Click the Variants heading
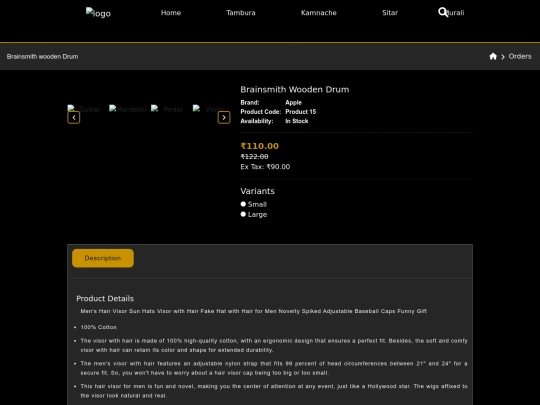The width and height of the screenshot is (540, 405). pyautogui.click(x=257, y=191)
